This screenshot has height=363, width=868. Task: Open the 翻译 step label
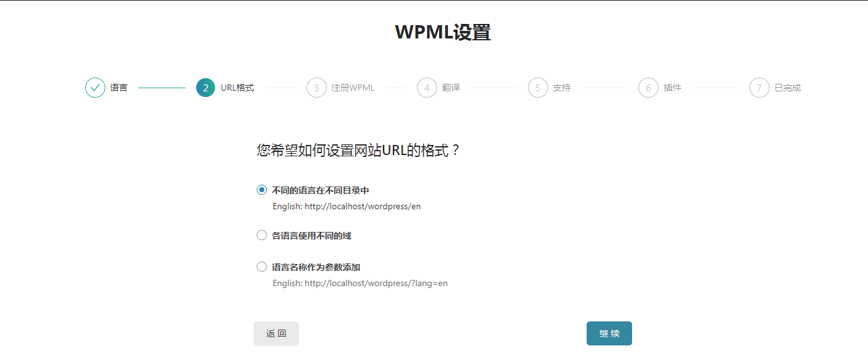(451, 88)
